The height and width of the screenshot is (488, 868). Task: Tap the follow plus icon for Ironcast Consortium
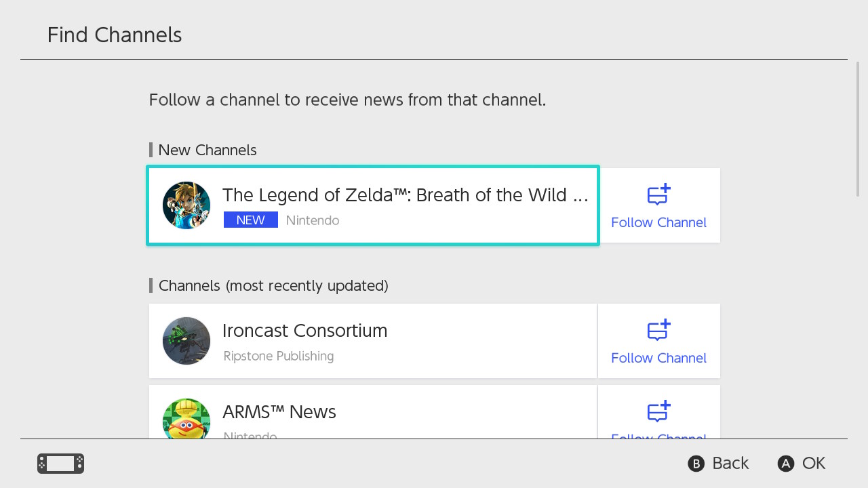tap(658, 331)
